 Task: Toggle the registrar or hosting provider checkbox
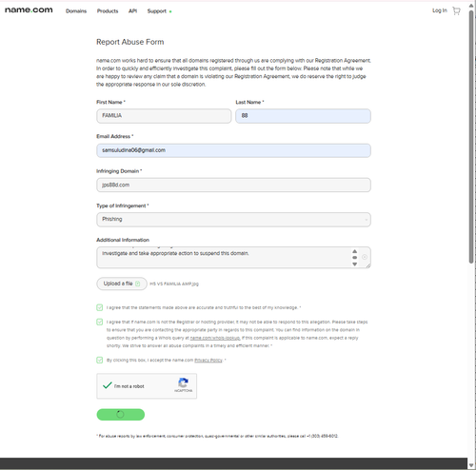coord(100,322)
